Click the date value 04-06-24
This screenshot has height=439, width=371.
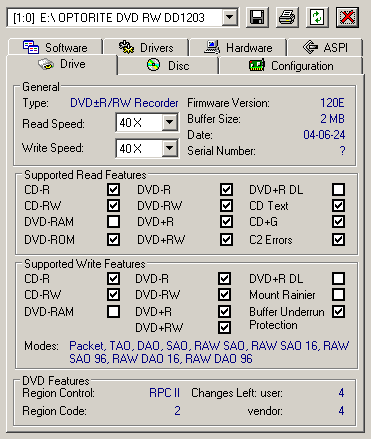coord(324,135)
